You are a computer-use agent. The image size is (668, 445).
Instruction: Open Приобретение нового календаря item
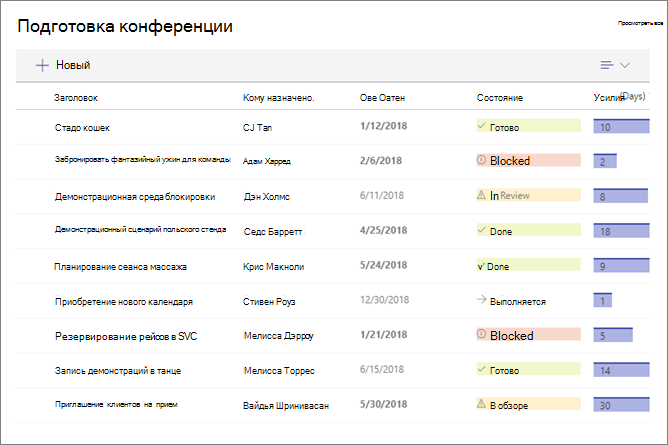pos(124,302)
